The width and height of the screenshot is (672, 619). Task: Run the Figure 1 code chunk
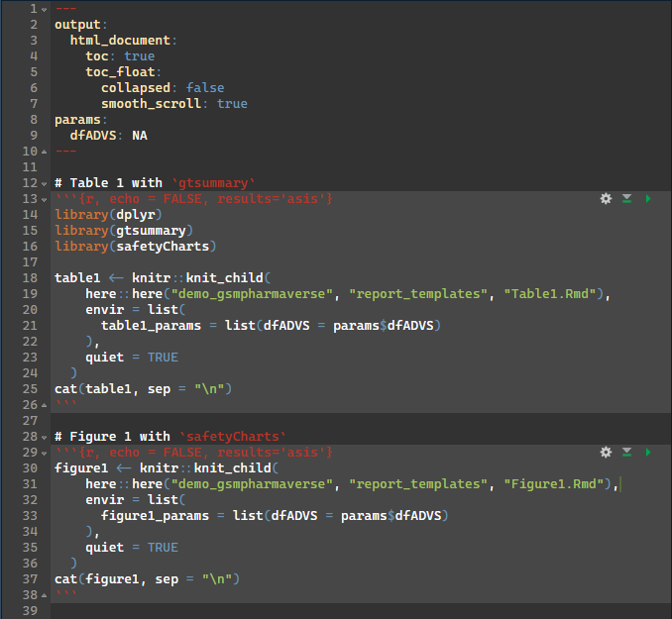(648, 453)
